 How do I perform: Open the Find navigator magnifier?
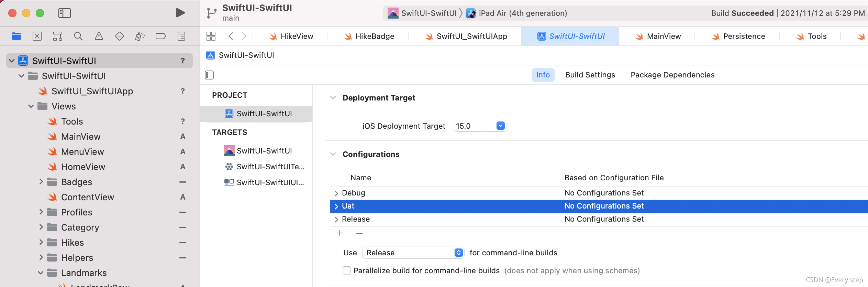tap(78, 36)
